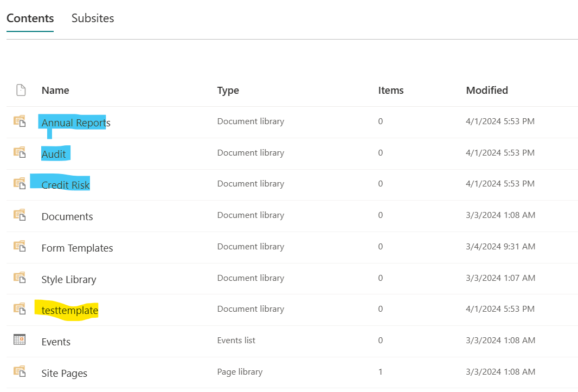Click the Events calendar list icon

tap(20, 339)
